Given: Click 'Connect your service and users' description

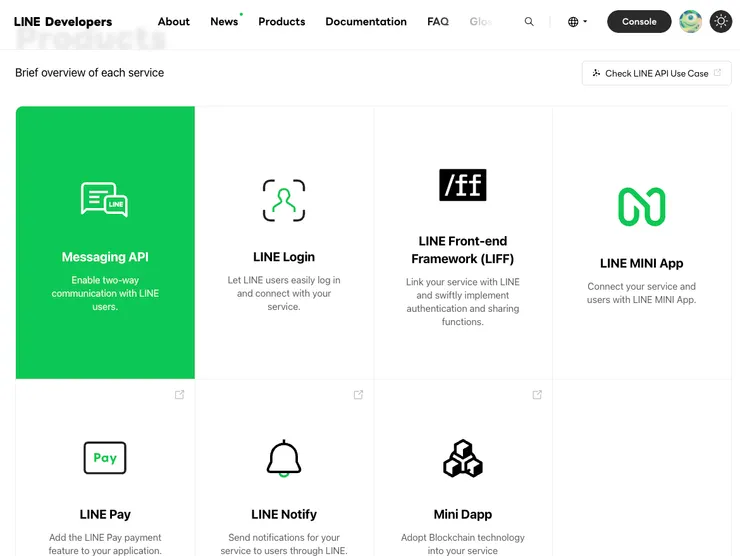Looking at the screenshot, I should 641,293.
